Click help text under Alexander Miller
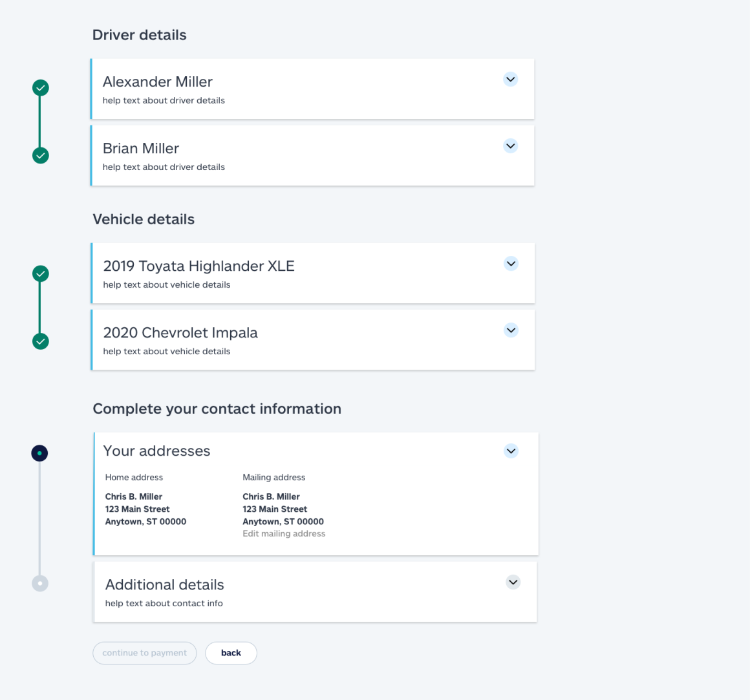The width and height of the screenshot is (750, 700). point(164,100)
